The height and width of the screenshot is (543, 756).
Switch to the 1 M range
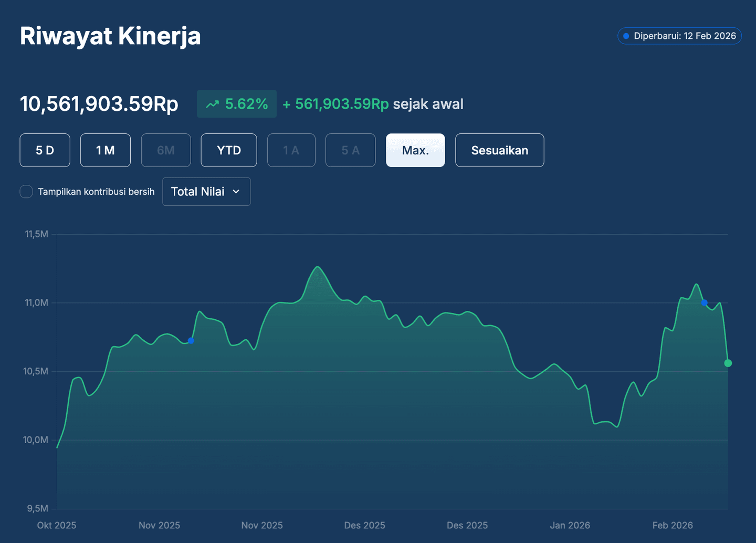pyautogui.click(x=105, y=150)
